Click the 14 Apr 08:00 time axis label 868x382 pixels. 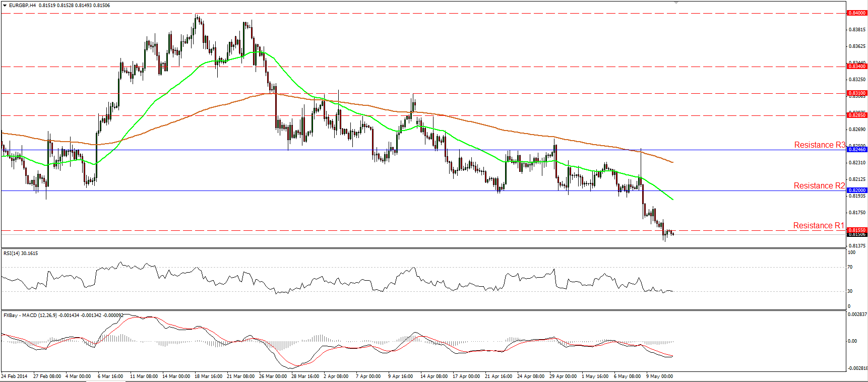(x=434, y=376)
